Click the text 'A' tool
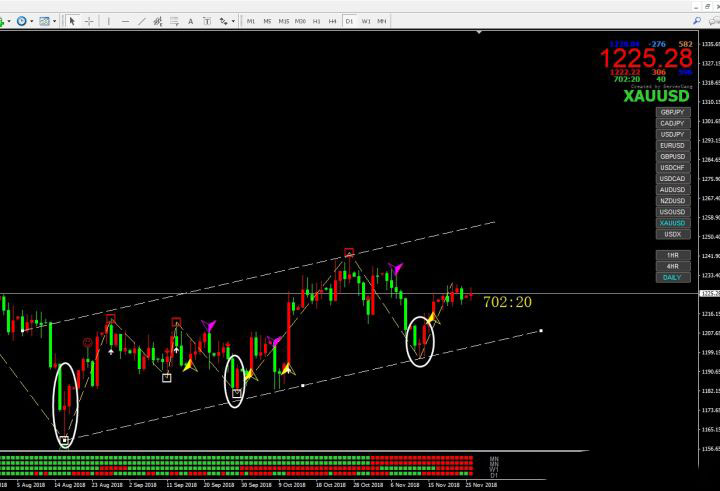 191,21
